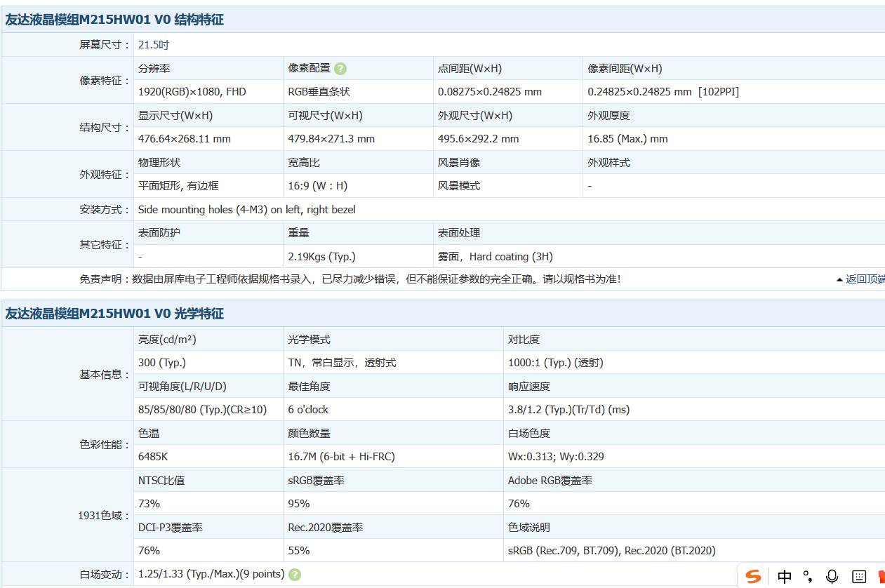This screenshot has width=885, height=588.
Task: Click the 点间距(W×H) column header
Action: click(x=470, y=69)
